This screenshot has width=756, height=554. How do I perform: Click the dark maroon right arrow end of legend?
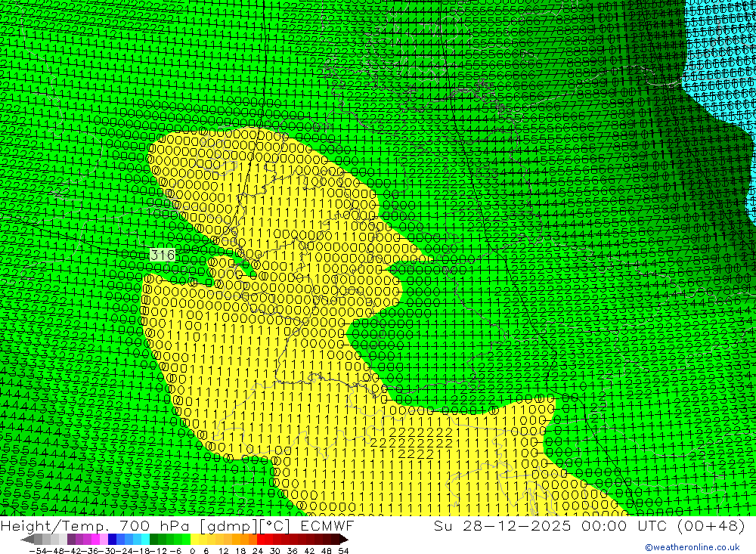pos(344,540)
